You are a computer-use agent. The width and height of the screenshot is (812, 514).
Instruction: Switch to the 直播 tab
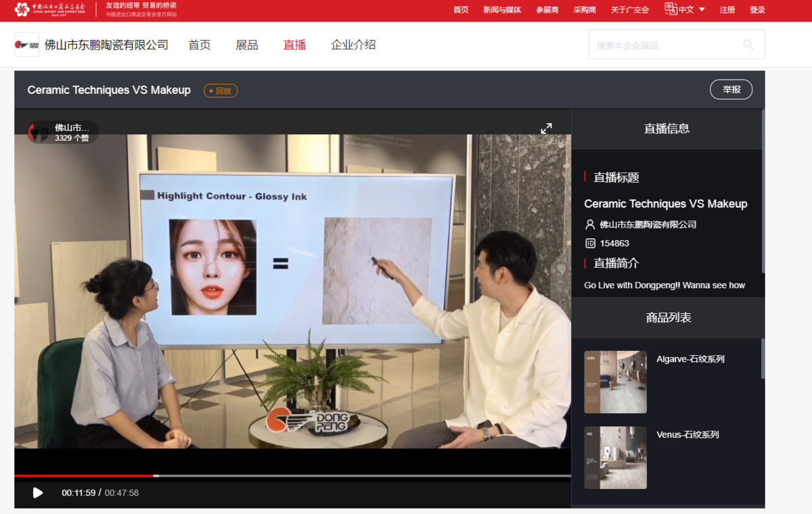pyautogui.click(x=294, y=45)
